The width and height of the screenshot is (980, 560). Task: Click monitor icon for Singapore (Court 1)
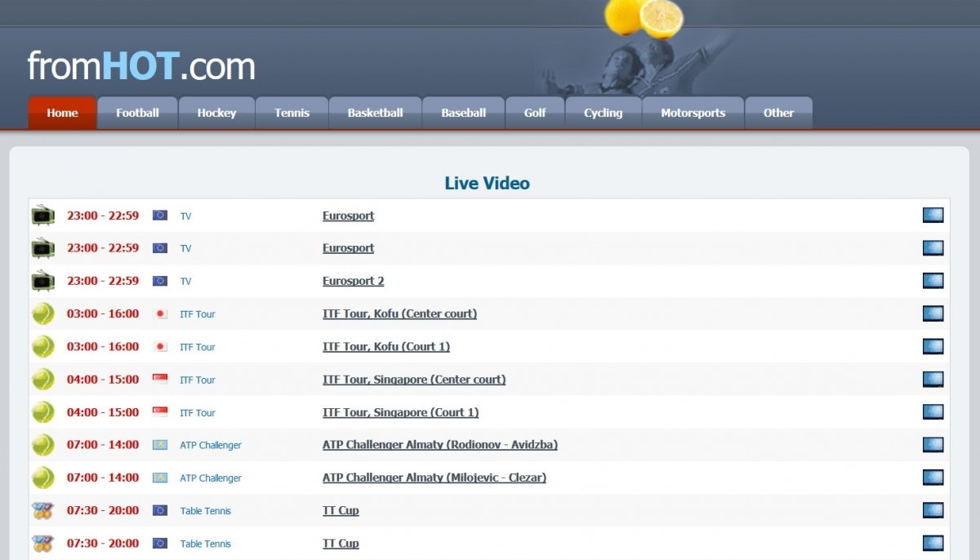click(933, 412)
